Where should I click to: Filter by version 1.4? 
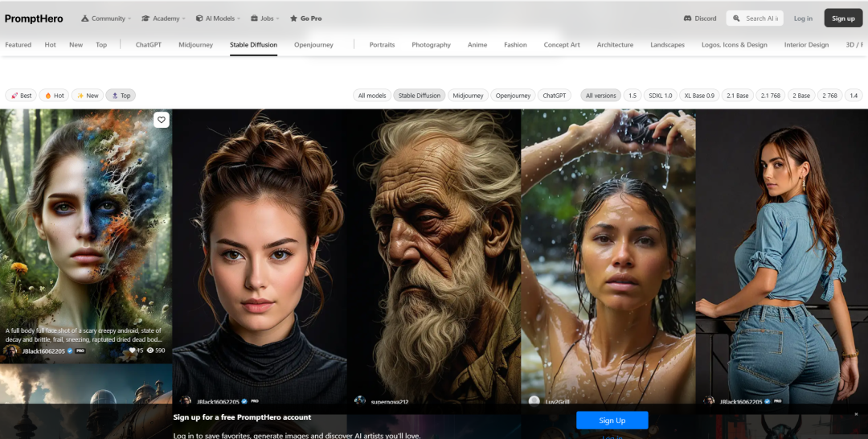pos(854,95)
